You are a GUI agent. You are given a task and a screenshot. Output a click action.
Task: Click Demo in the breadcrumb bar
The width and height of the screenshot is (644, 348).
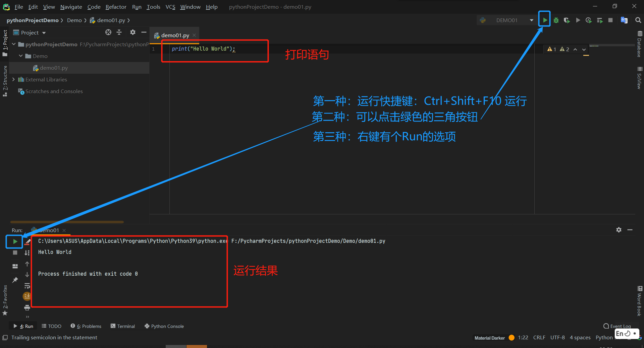74,20
